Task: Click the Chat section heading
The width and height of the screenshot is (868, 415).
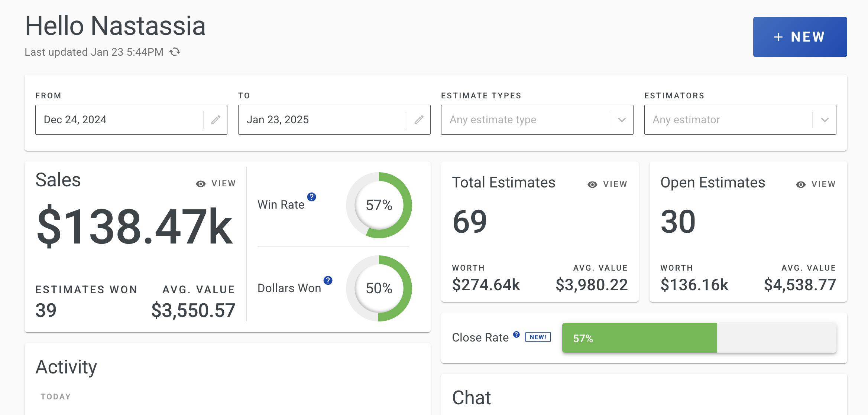Action: pos(472,398)
